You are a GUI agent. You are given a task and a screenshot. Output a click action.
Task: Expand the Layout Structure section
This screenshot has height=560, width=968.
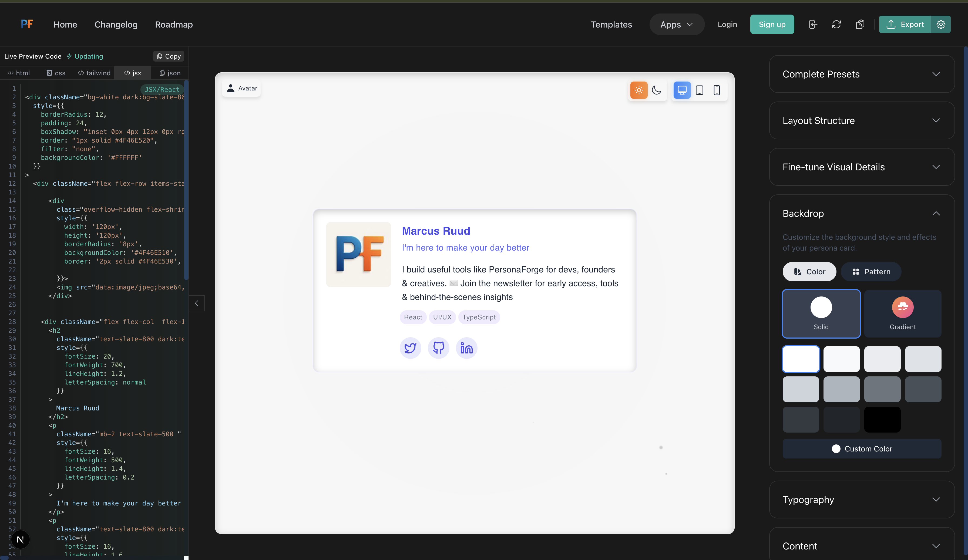click(x=862, y=121)
